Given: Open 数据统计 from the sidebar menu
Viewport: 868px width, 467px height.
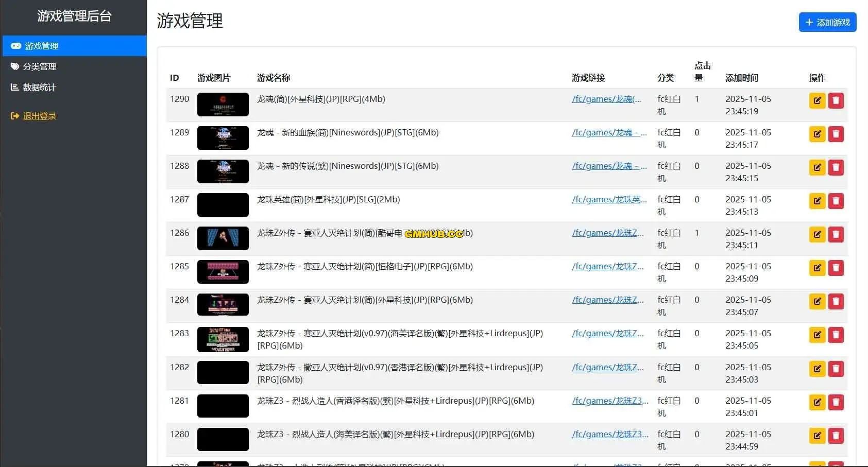Looking at the screenshot, I should click(39, 87).
